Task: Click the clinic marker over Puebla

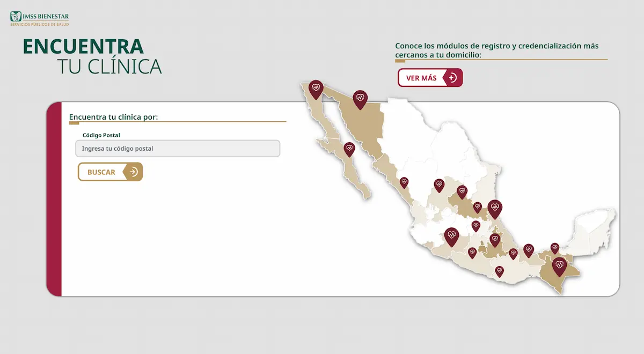Action: [x=495, y=239]
